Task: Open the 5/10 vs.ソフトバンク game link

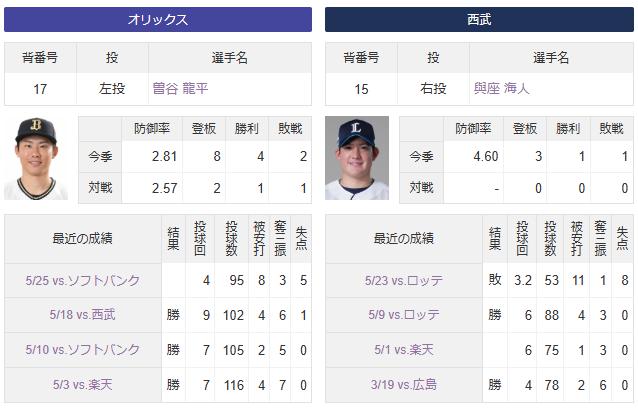Action: 82,350
